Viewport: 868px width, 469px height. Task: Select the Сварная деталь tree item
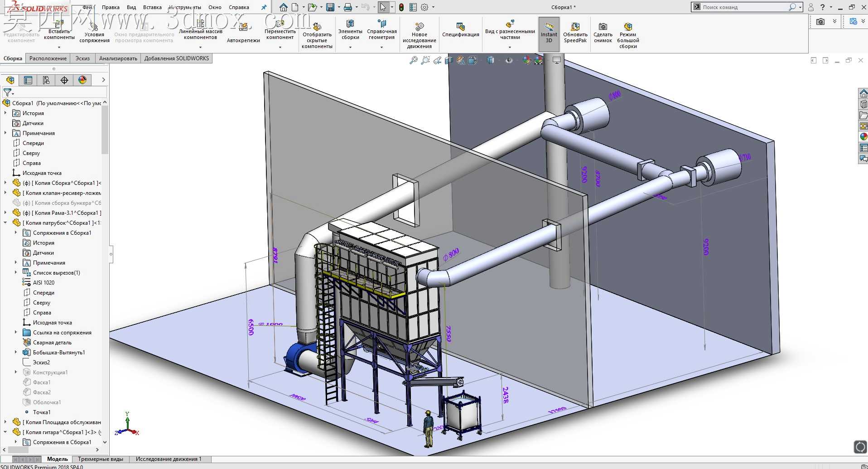click(x=52, y=343)
